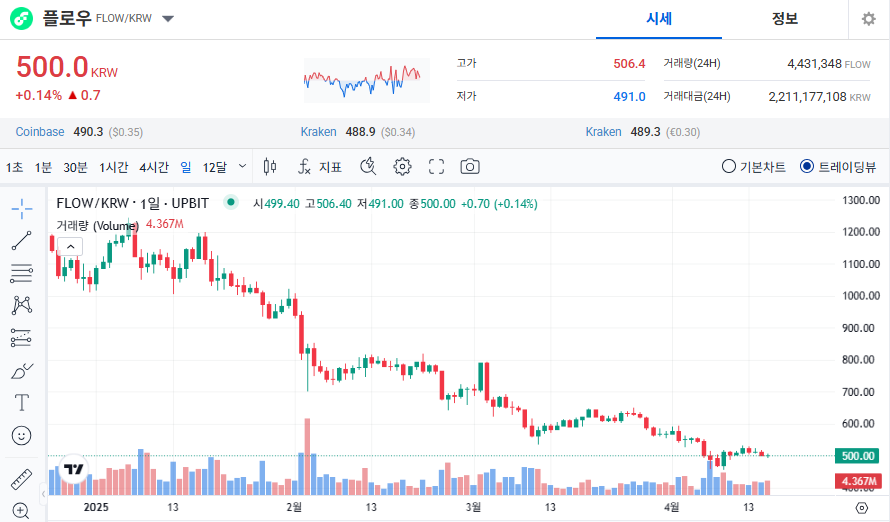Viewport: 890px width, 522px height.
Task: Click the +0.14% change text
Action: tap(38, 95)
